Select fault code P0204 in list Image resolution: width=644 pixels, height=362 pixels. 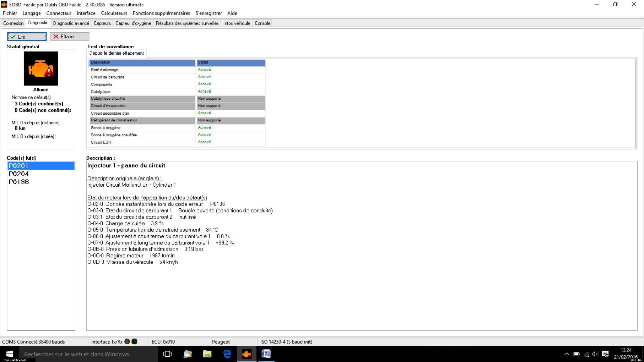[x=19, y=174]
